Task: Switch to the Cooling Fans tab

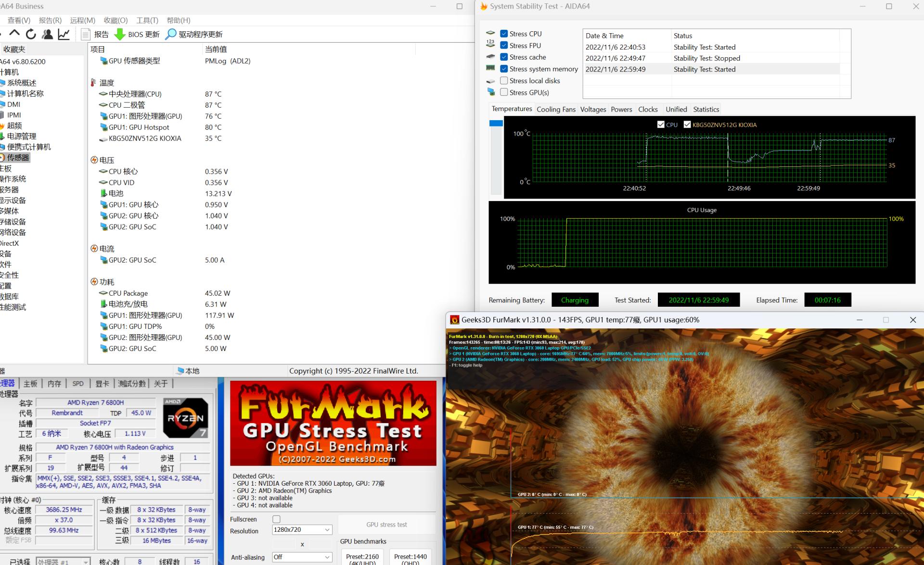Action: coord(556,109)
